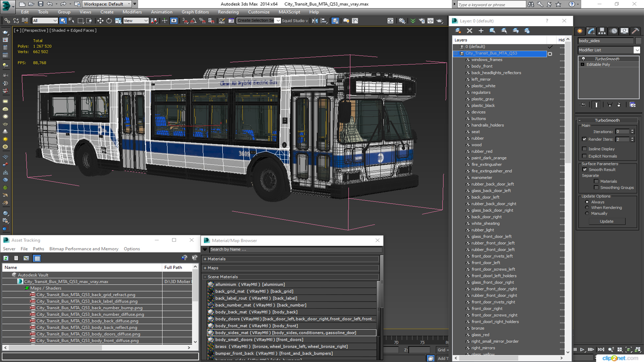Toggle Render Iters checkbox
This screenshot has width=644, height=362.
click(584, 139)
